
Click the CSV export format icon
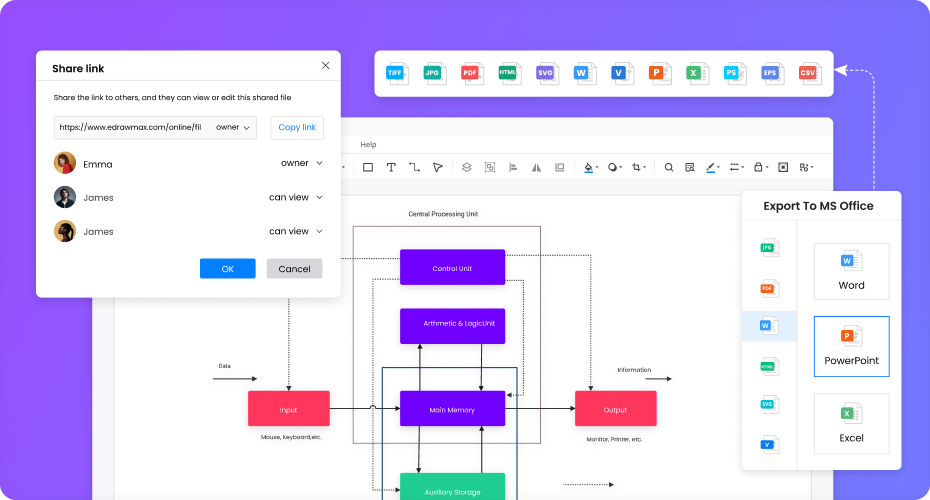[x=807, y=73]
